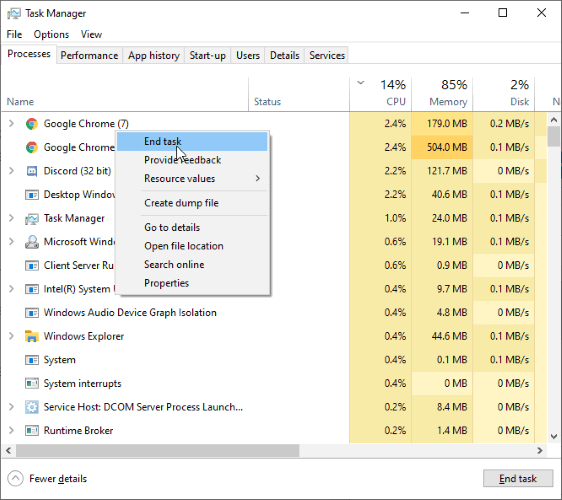Click the System interrupts icon
Screen dimensions: 562x500
click(32, 384)
